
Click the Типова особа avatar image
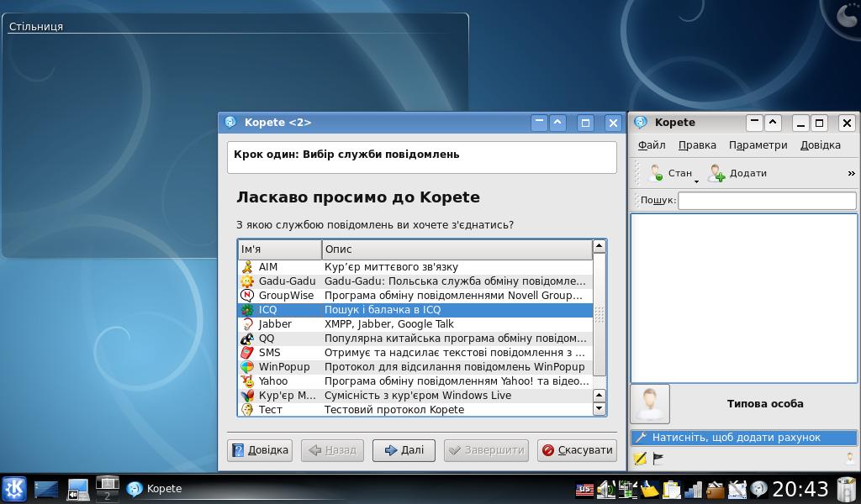click(650, 404)
